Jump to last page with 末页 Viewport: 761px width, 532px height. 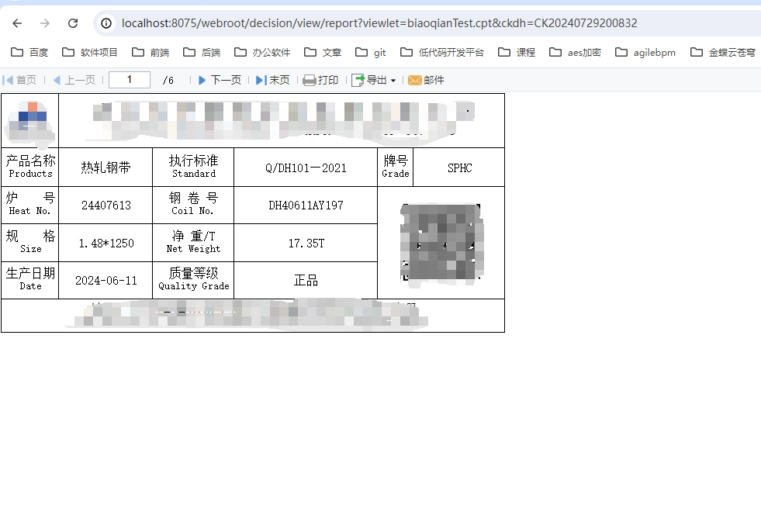[273, 80]
